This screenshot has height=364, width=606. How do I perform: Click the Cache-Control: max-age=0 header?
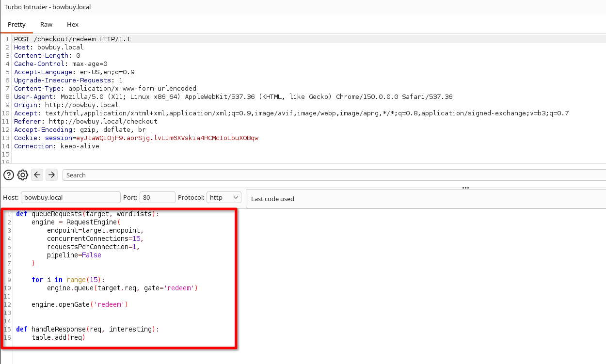pyautogui.click(x=61, y=63)
